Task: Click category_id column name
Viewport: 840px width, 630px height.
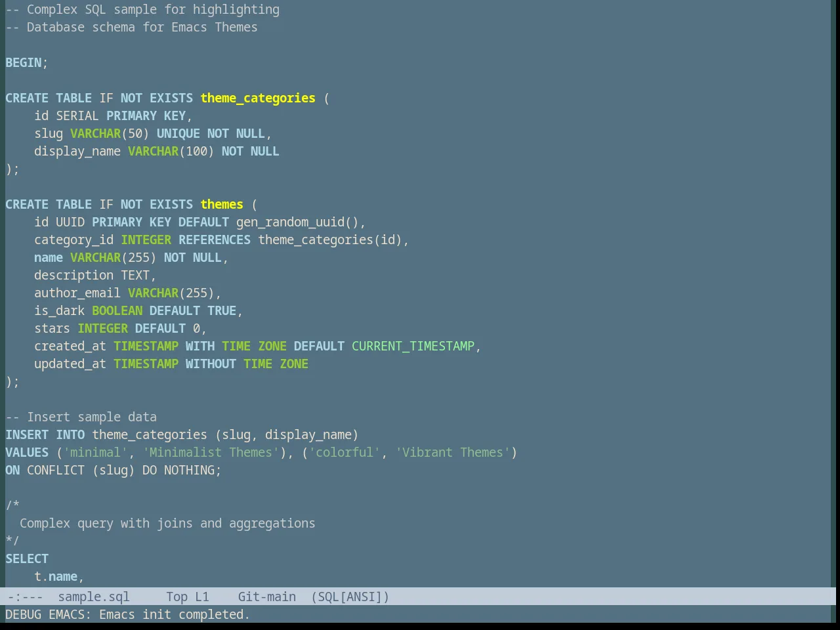Action: coord(74,240)
